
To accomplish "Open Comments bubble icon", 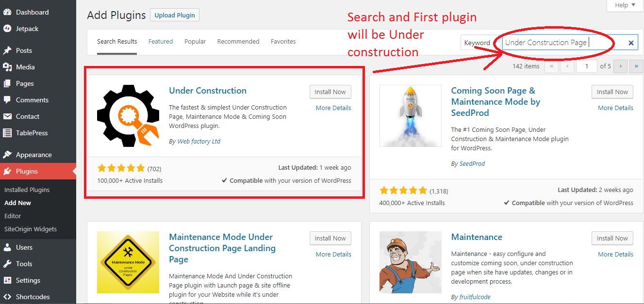I will point(7,100).
